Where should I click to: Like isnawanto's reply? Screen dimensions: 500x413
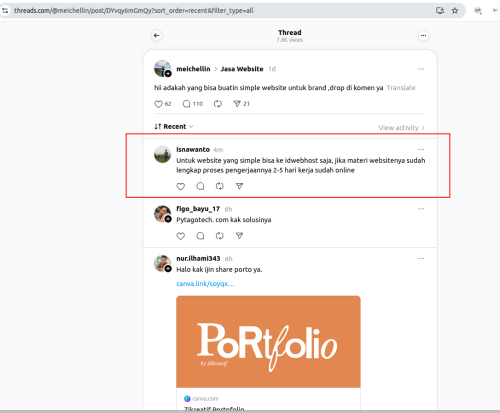[x=180, y=186]
